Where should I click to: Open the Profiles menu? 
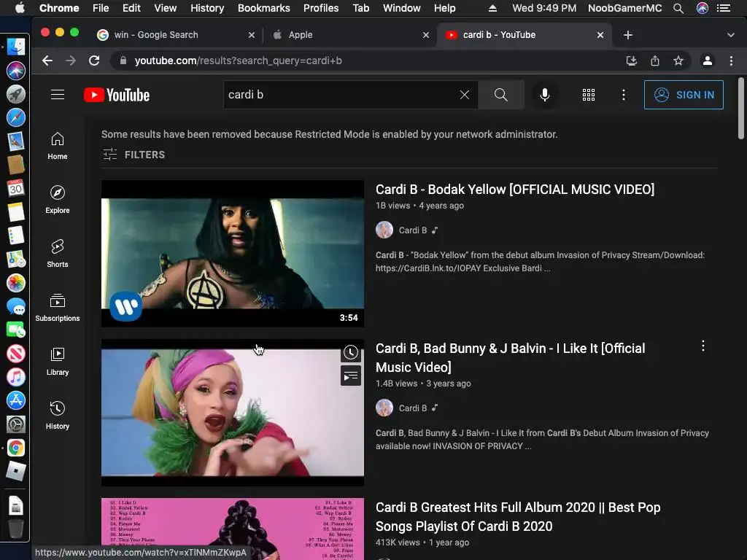321,8
